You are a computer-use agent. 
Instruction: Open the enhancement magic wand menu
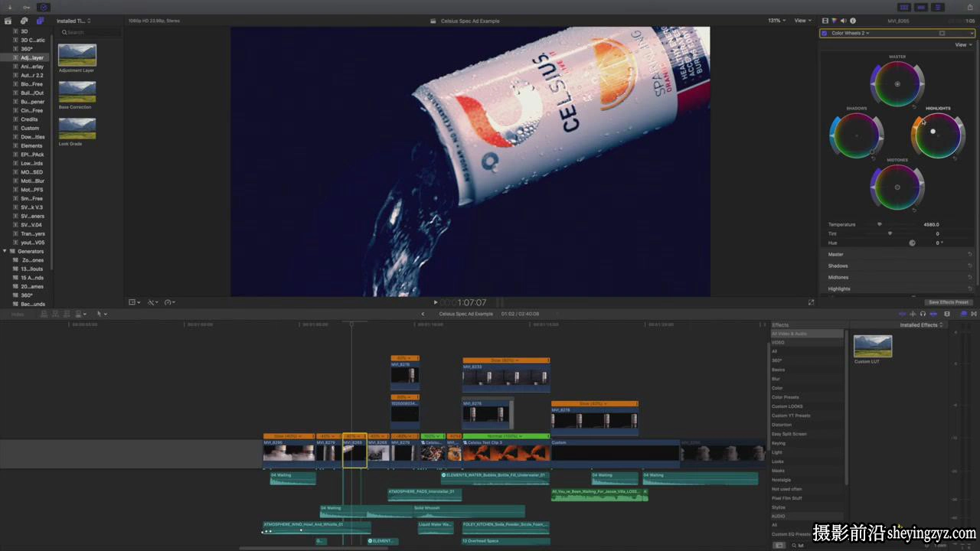(152, 302)
